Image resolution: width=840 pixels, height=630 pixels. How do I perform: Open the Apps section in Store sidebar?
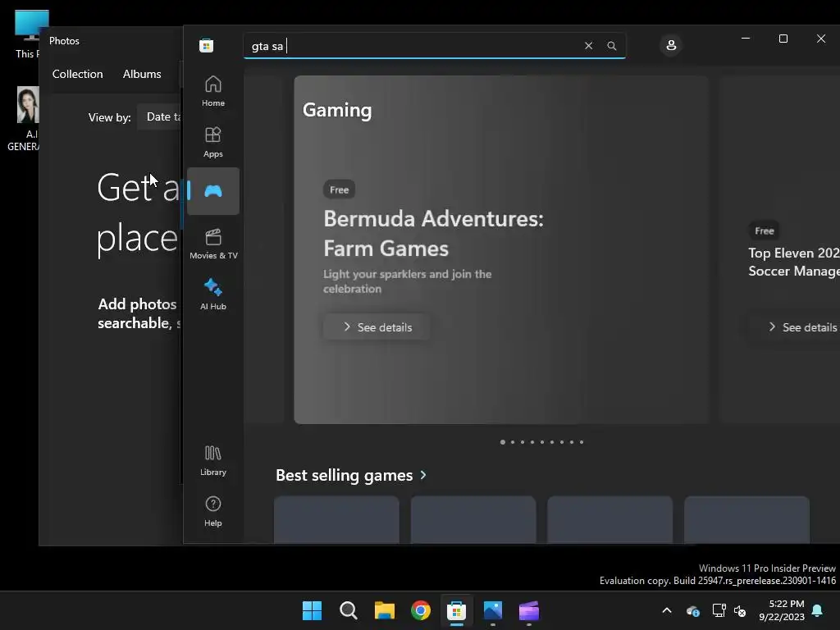pos(213,142)
